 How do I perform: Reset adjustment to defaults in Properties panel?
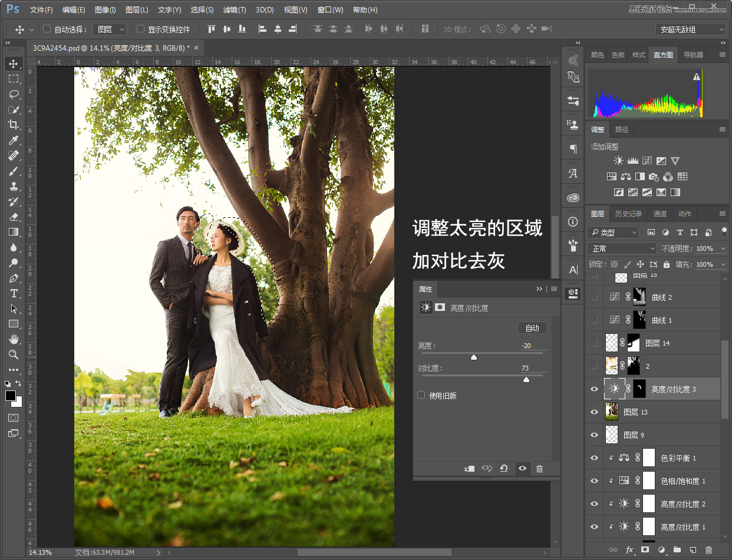504,469
